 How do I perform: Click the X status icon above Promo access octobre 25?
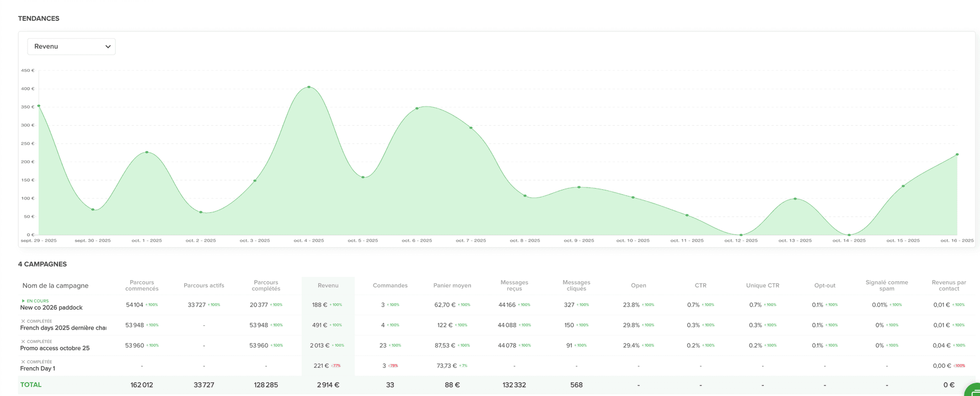[x=23, y=341]
